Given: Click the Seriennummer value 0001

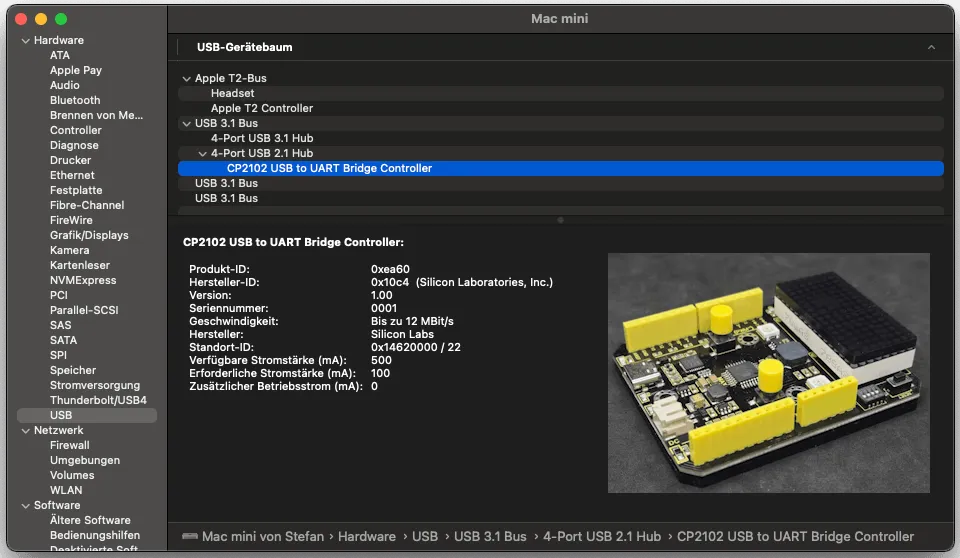Looking at the screenshot, I should 384,308.
